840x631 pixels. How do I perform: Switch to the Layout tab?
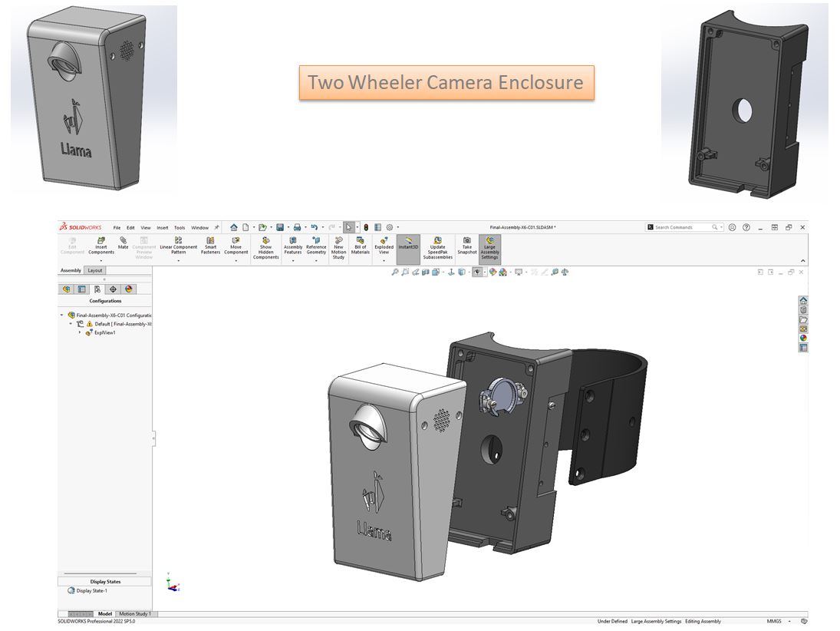click(94, 270)
